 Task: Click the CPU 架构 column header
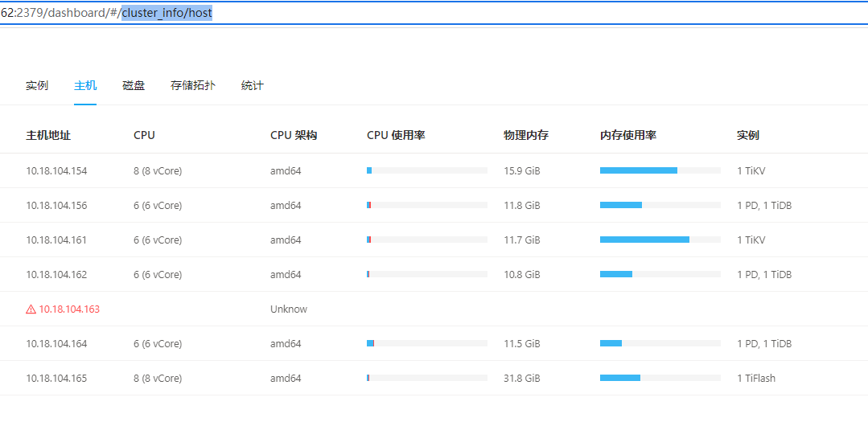pyautogui.click(x=294, y=136)
